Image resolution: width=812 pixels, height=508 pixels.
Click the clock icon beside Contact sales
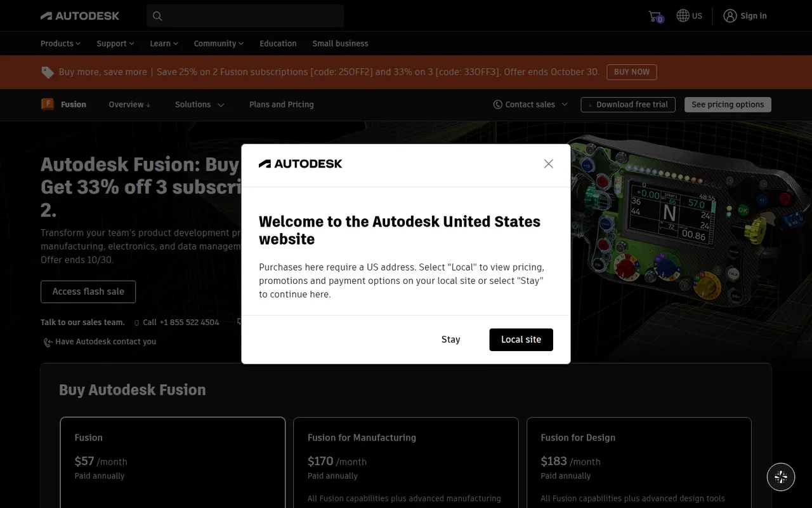coord(498,104)
